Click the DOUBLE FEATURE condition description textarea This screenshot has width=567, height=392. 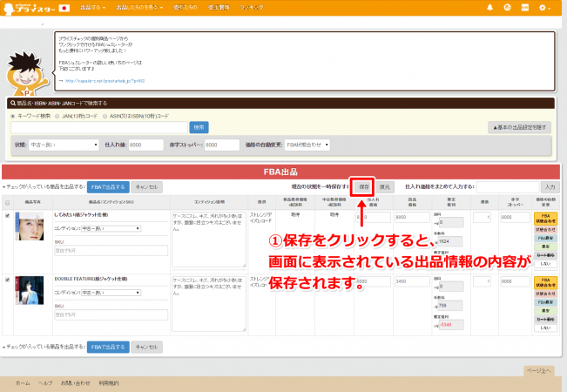tap(209, 304)
